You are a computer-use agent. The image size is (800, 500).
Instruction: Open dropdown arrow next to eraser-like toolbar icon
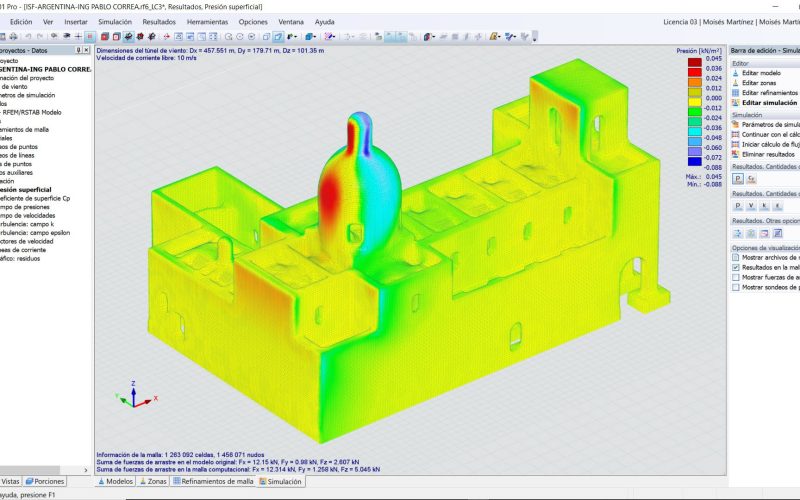coord(335,37)
